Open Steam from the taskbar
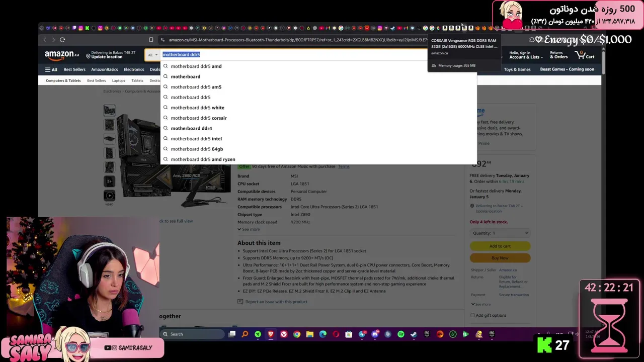 tap(414, 334)
